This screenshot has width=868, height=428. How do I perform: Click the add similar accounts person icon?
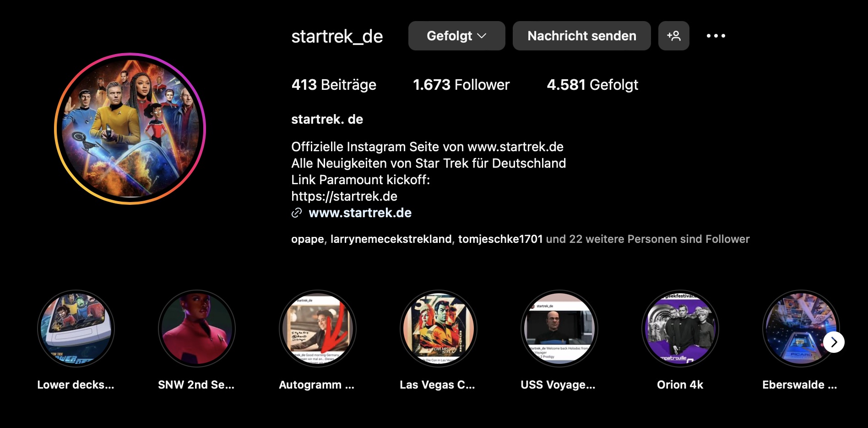tap(673, 36)
